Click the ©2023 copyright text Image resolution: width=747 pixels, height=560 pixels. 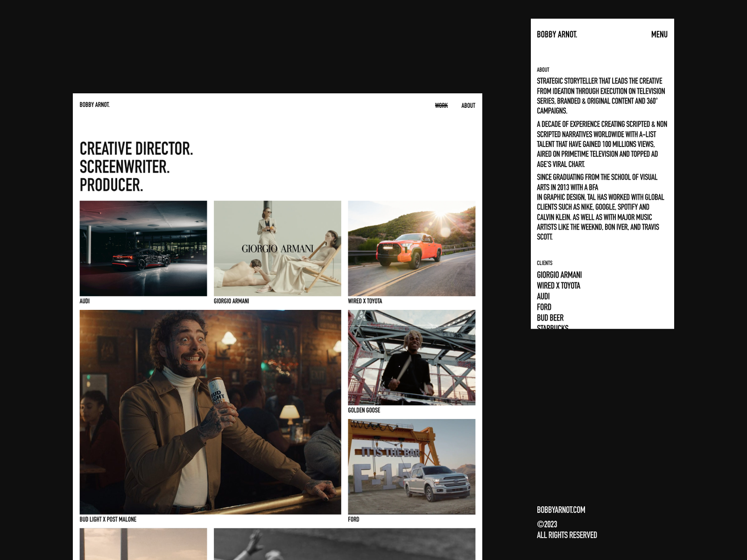547,525
